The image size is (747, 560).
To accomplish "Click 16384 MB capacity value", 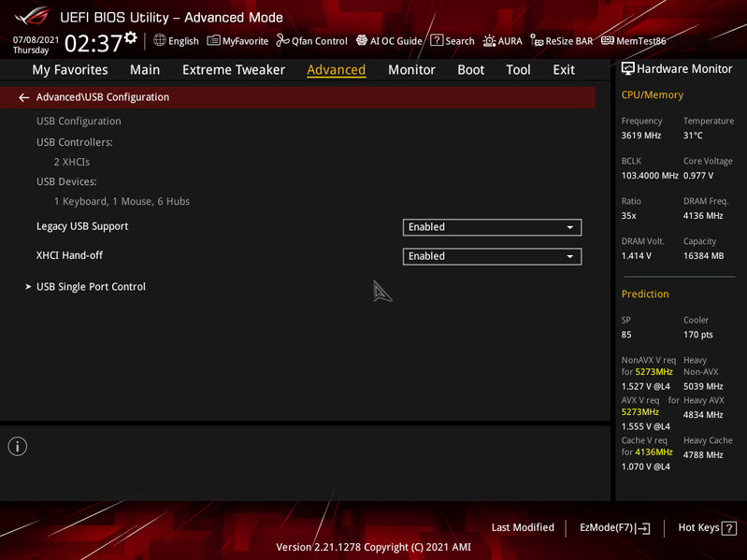I will pos(704,256).
